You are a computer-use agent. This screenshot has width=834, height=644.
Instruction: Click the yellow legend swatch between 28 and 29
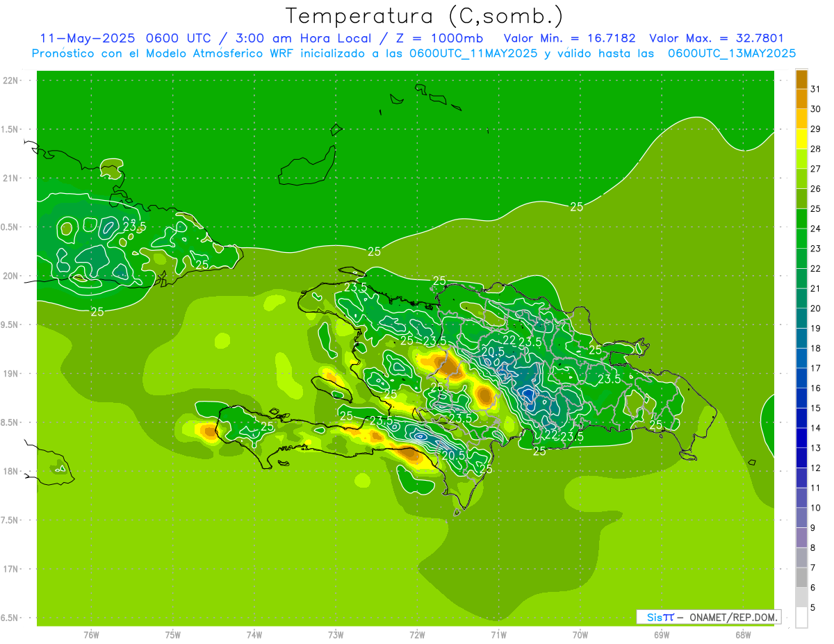click(x=801, y=139)
